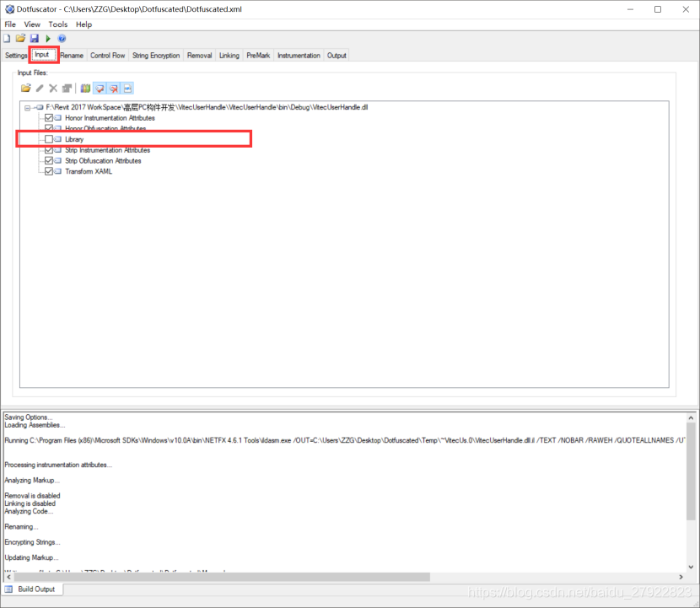Image resolution: width=700 pixels, height=608 pixels.
Task: Click the 'Removal is disabled' log line
Action: 32,496
